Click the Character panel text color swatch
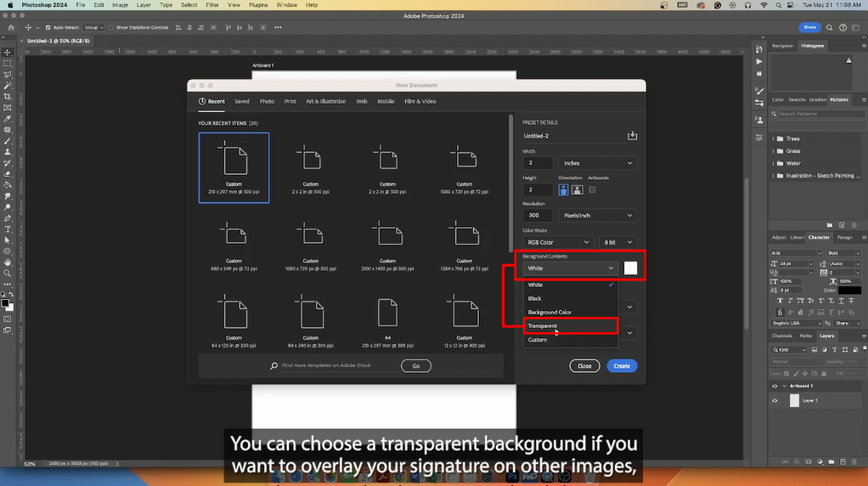 (849, 290)
